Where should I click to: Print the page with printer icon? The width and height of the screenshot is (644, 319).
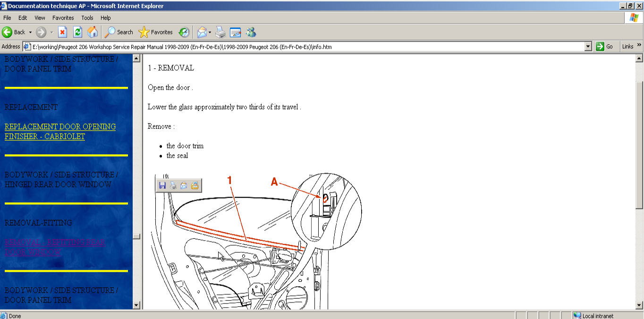coord(220,32)
